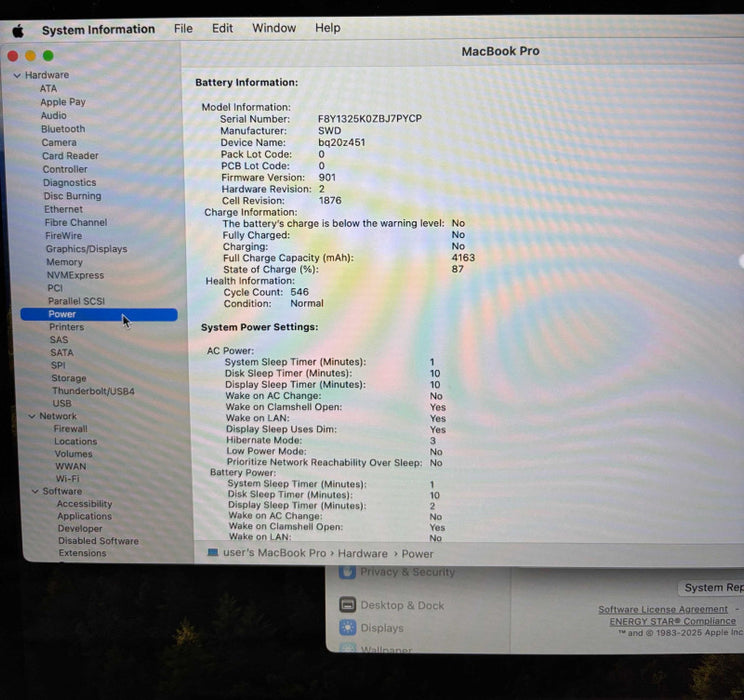Select Ethernet in the sidebar
Screen dimensions: 744x700
tap(64, 209)
